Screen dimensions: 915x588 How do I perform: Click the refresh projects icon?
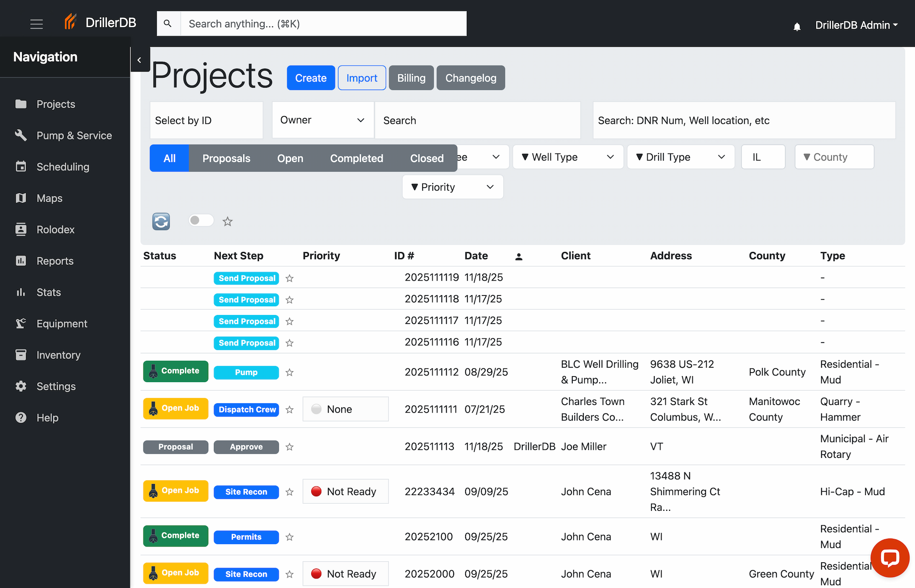click(161, 221)
